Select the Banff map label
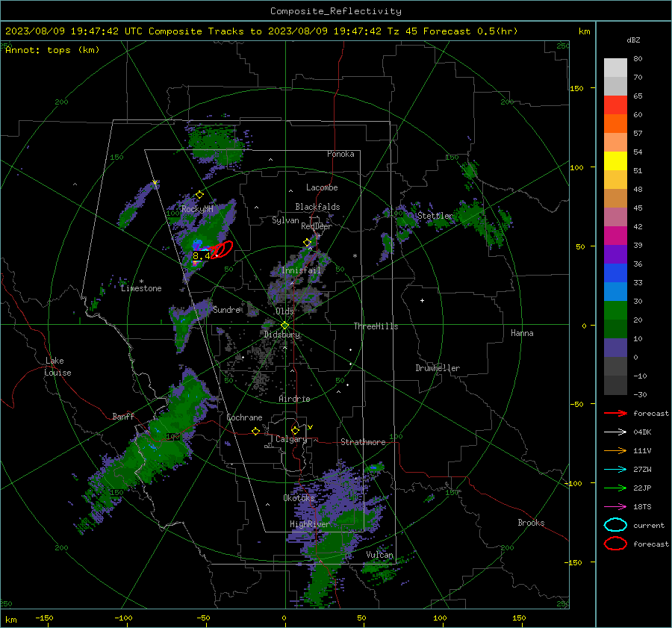 [123, 416]
